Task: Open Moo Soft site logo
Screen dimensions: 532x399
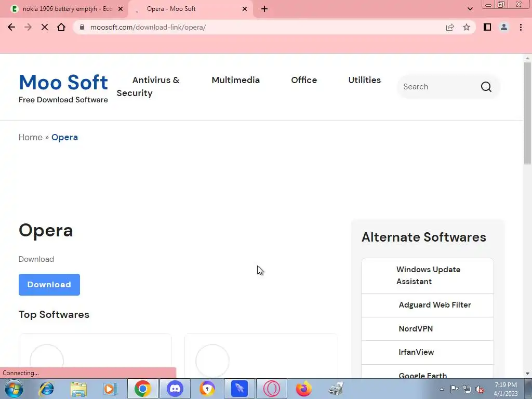Action: 63,83
